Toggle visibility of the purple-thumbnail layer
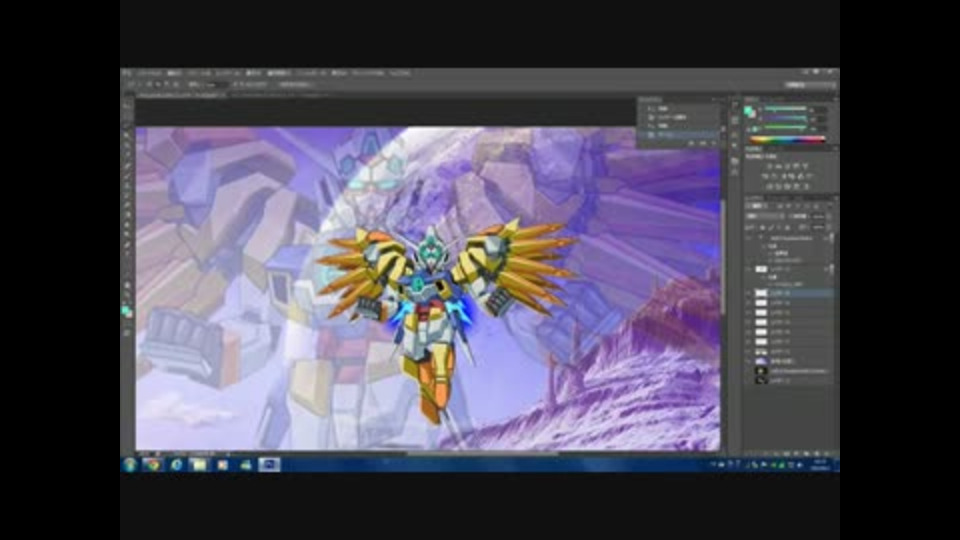This screenshot has height=540, width=960. click(x=748, y=361)
